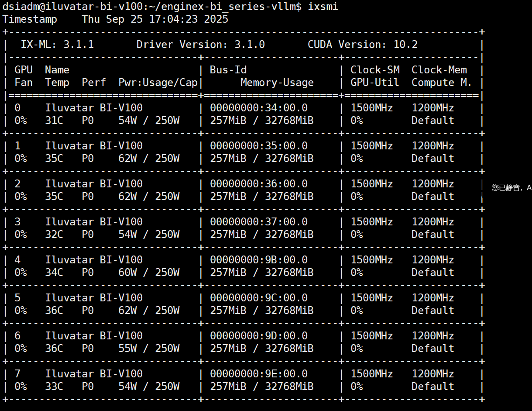Click bus ID '00000000:9B:00.0'

click(259, 260)
